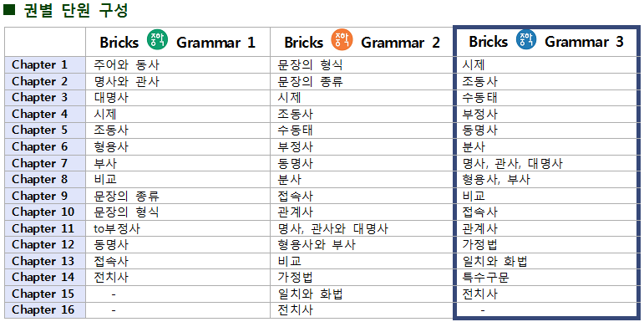This screenshot has height=322, width=644.
Task: Click the to부정사 cell in Grammar 1
Action: pos(117,228)
